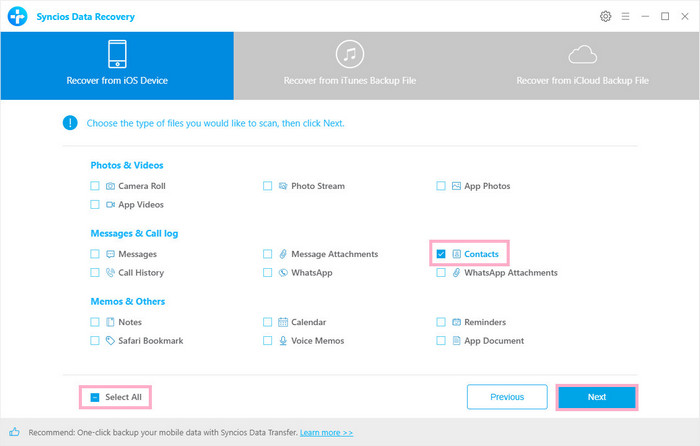Switch to Recover from iCloud Backup File tab
Screen dimensions: 700x446
(x=583, y=66)
